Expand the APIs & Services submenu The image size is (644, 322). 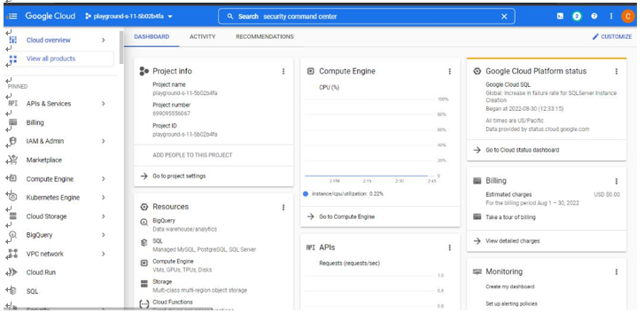[103, 104]
